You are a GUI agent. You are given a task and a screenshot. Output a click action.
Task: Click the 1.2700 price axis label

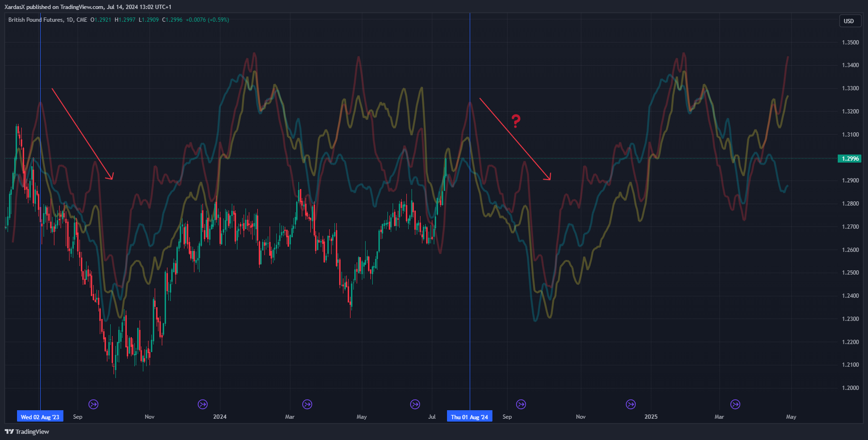point(850,227)
